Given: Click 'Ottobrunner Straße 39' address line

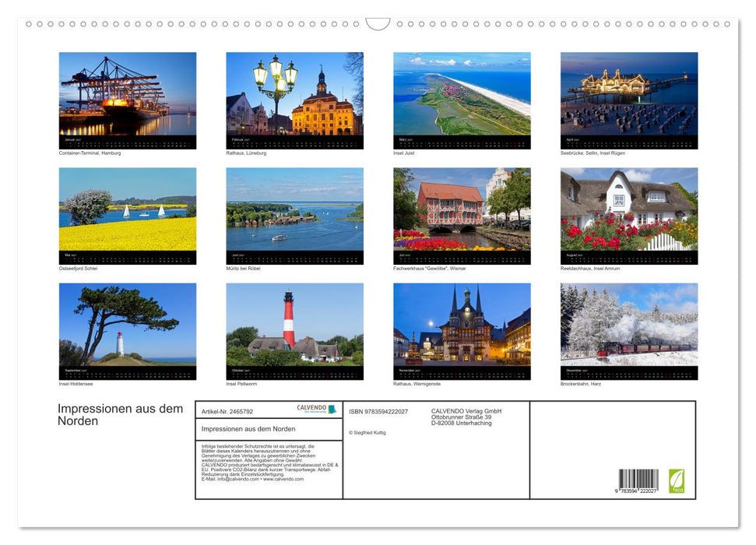Looking at the screenshot, I should click(x=462, y=417).
